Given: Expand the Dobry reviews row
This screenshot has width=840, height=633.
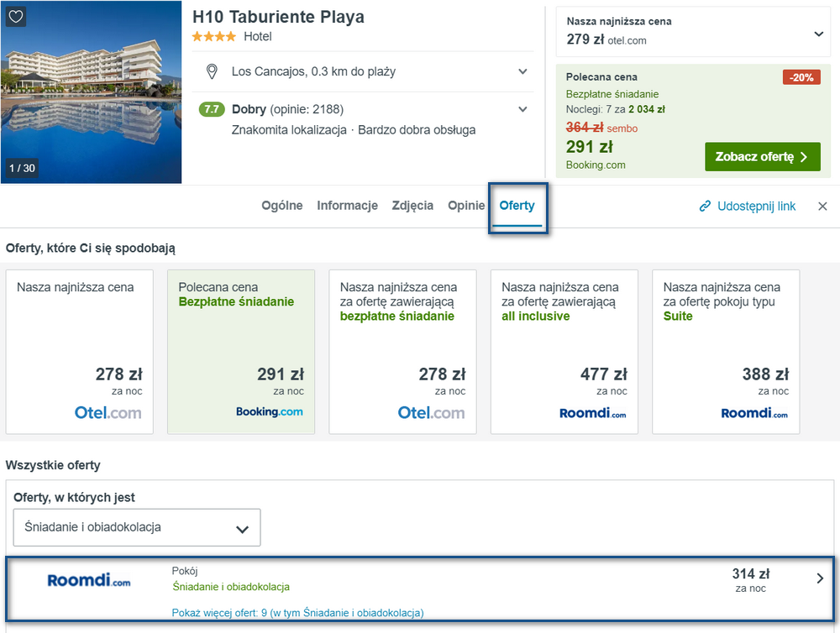Looking at the screenshot, I should [522, 109].
